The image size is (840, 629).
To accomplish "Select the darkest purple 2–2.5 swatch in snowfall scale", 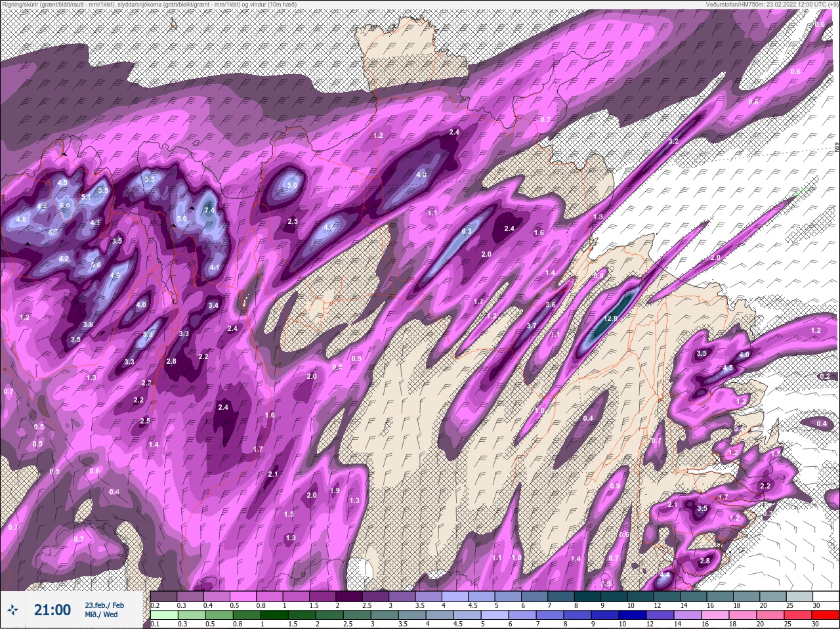I will tap(350, 596).
